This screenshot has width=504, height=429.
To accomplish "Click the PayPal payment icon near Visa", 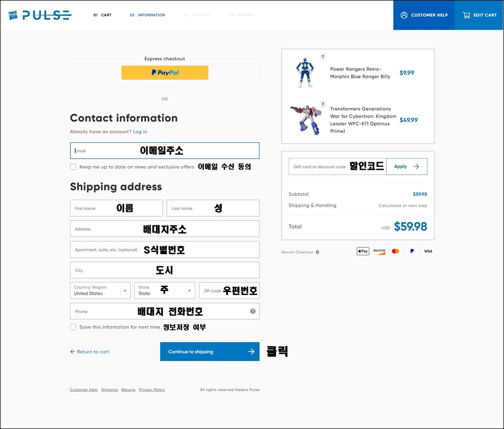I will tap(412, 251).
